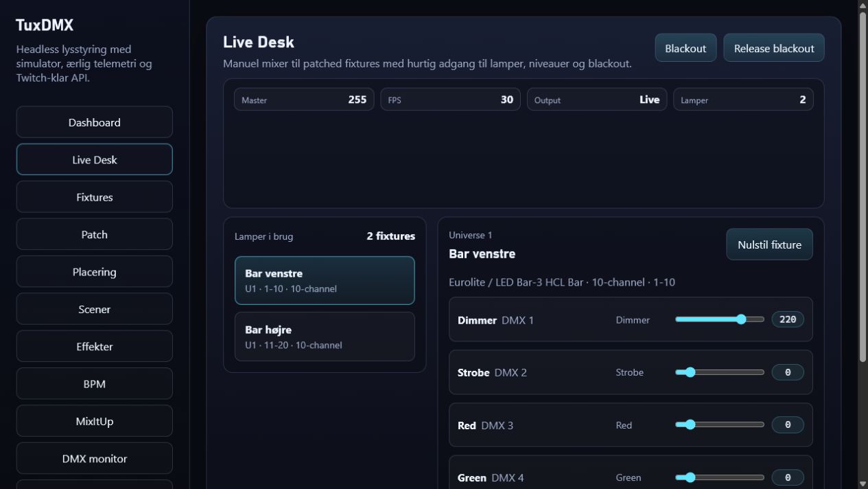Click the Dimmer value field 220
Screen dimensions: 868x489
(788, 319)
